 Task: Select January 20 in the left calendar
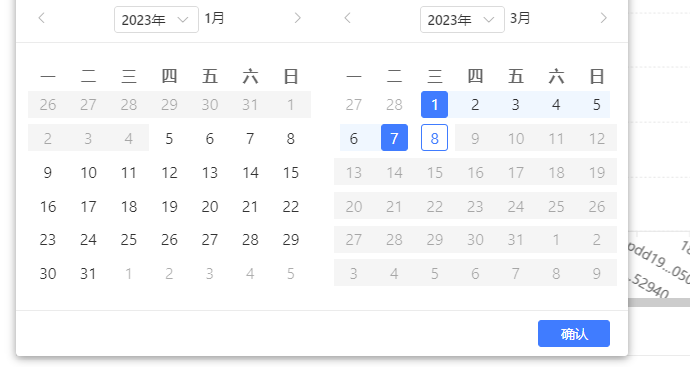pos(209,206)
